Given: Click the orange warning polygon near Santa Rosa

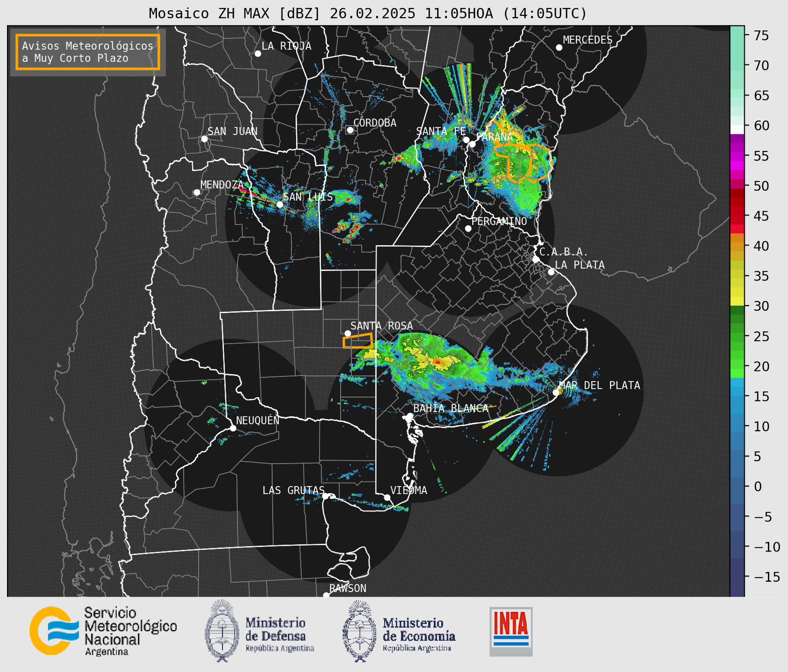Looking at the screenshot, I should point(358,341).
